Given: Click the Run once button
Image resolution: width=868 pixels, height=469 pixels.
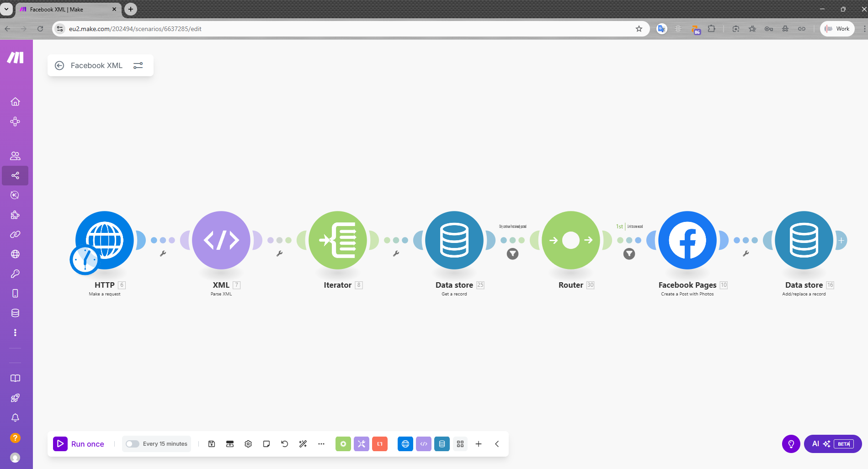Looking at the screenshot, I should (x=79, y=444).
